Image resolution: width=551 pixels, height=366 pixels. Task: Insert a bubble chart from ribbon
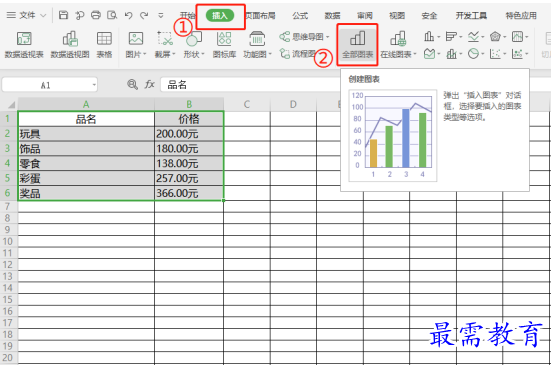pos(517,54)
